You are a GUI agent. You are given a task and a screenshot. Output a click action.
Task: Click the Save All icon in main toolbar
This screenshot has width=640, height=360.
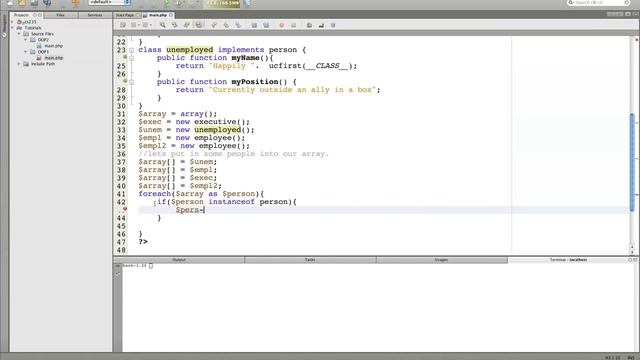pos(47,2)
